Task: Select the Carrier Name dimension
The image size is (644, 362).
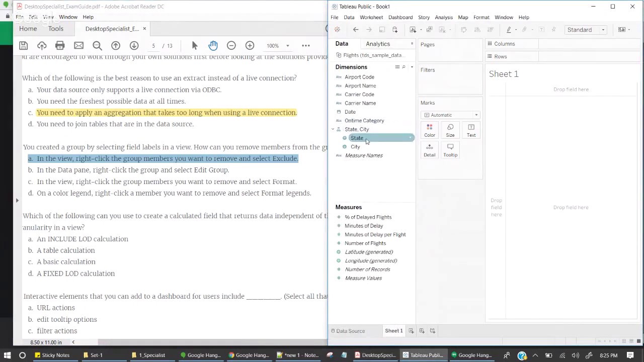Action: (360, 103)
